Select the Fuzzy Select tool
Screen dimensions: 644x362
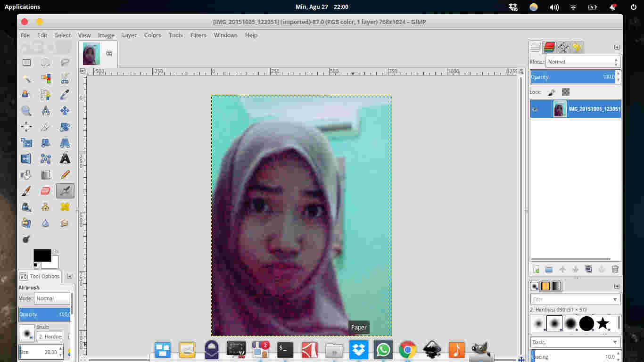tap(26, 78)
